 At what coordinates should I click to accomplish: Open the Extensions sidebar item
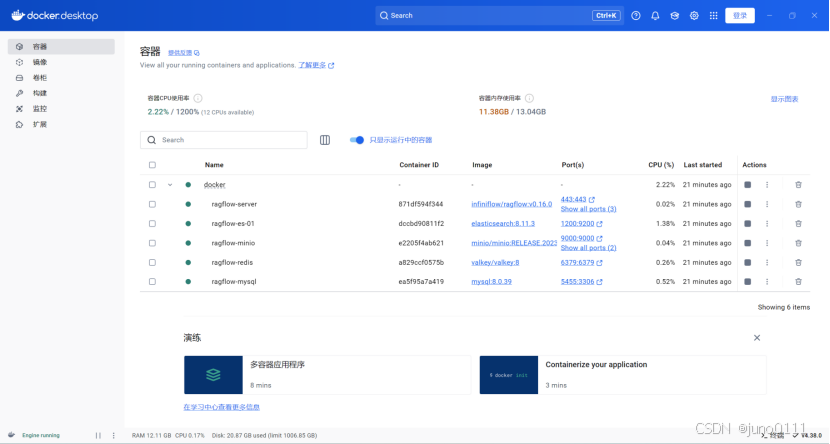61,124
